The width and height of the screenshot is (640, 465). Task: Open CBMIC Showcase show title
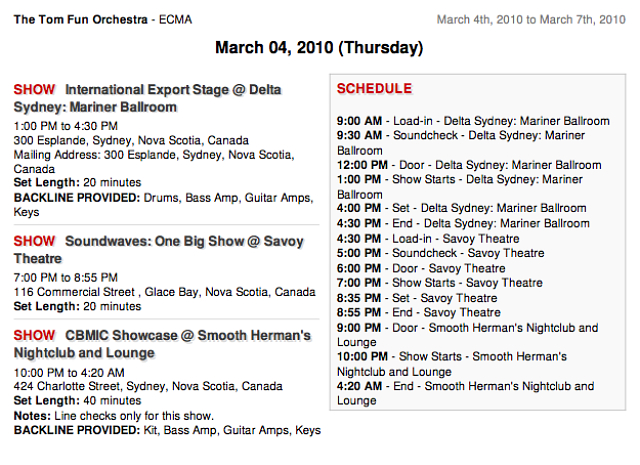(x=162, y=344)
